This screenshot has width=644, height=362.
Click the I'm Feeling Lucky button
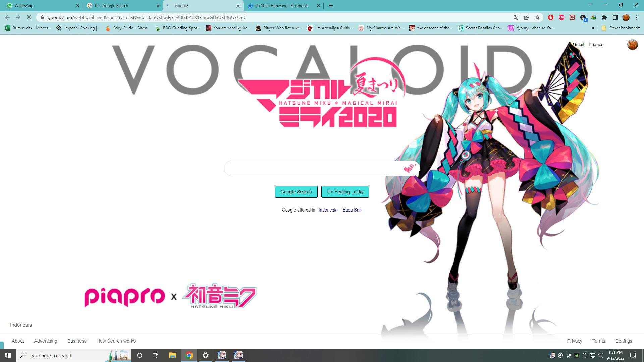[x=345, y=192]
